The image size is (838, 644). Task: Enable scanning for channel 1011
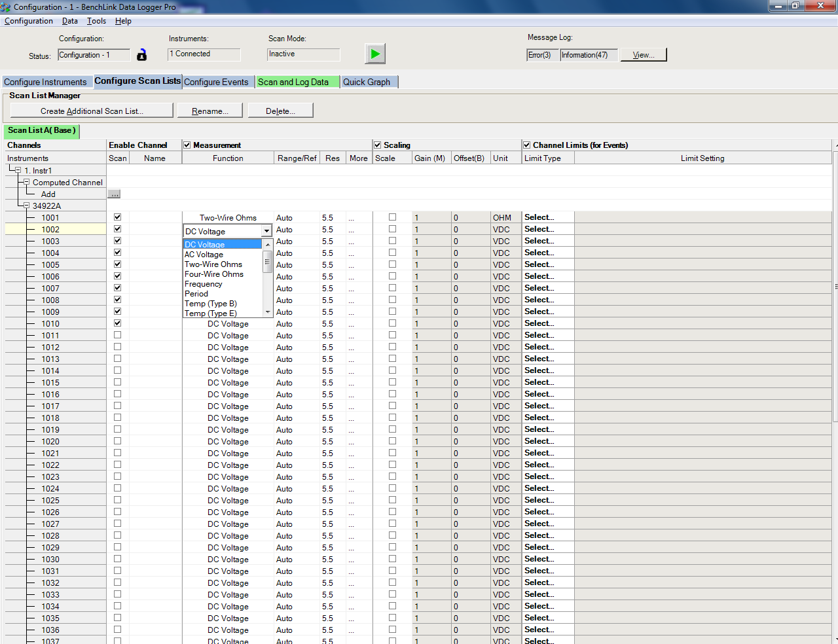118,335
